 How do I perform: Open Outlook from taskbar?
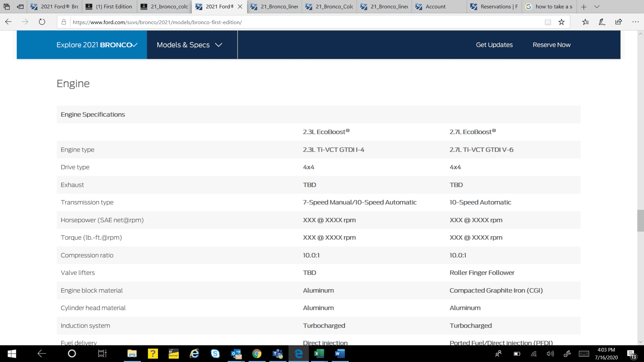point(236,354)
